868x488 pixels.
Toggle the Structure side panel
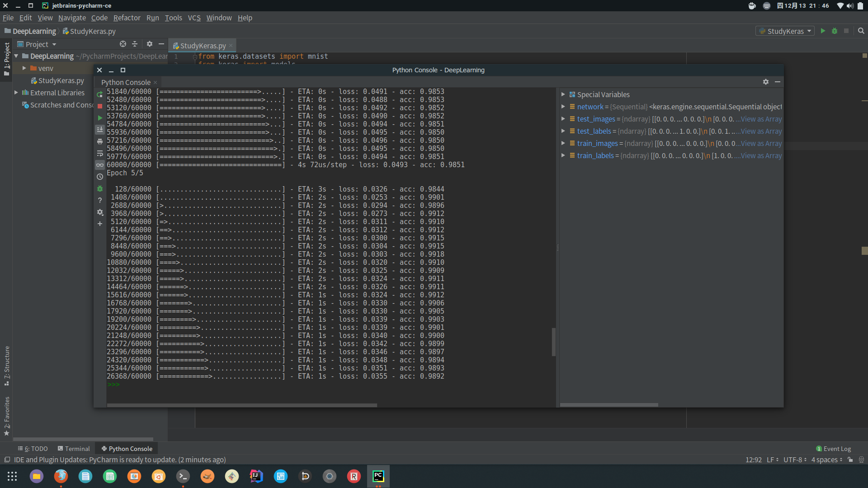tap(7, 366)
